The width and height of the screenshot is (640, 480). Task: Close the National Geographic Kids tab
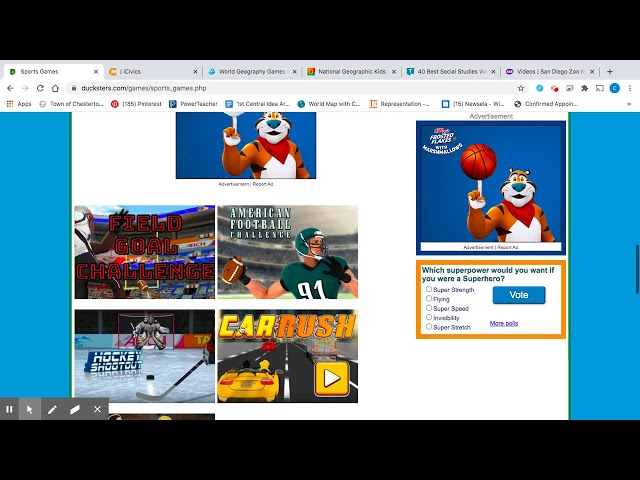click(x=394, y=71)
